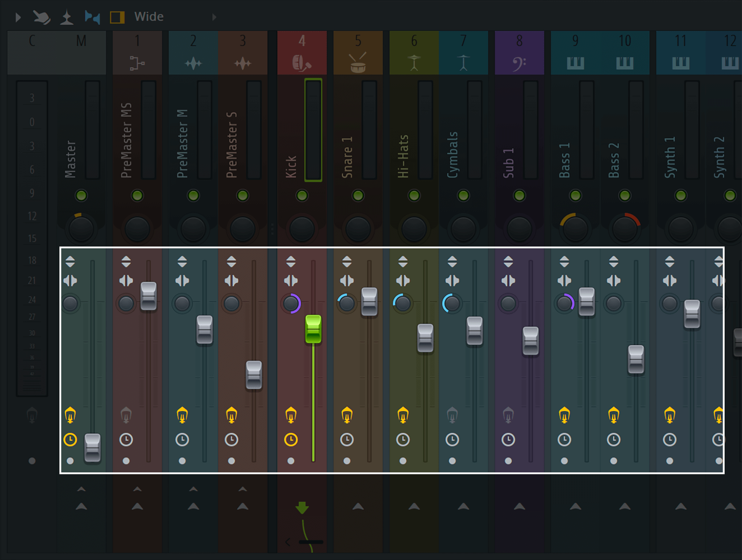
Task: Click the send arrow below Master track
Action: click(x=81, y=506)
